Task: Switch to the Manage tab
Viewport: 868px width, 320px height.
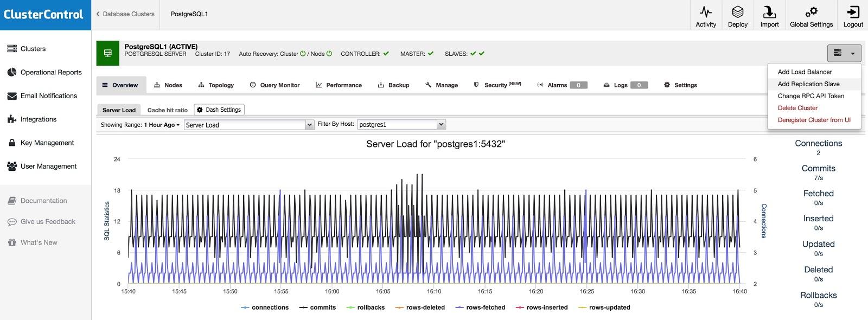Action: (442, 85)
